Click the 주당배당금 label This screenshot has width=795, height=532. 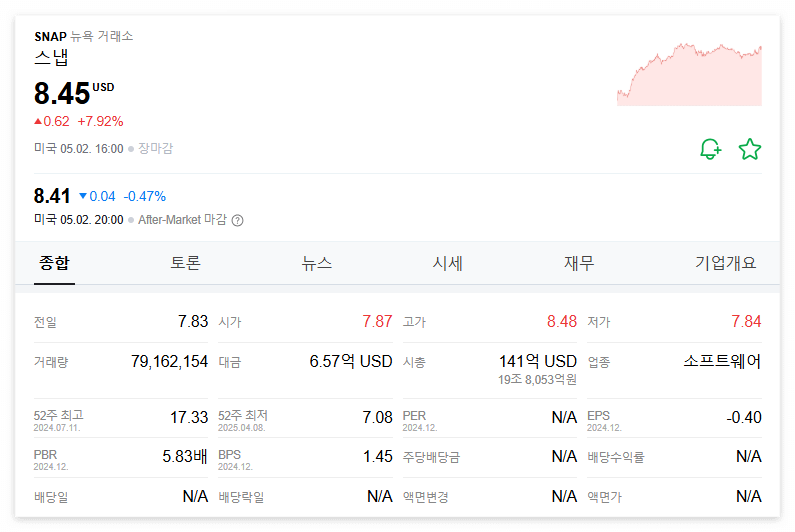coord(431,457)
